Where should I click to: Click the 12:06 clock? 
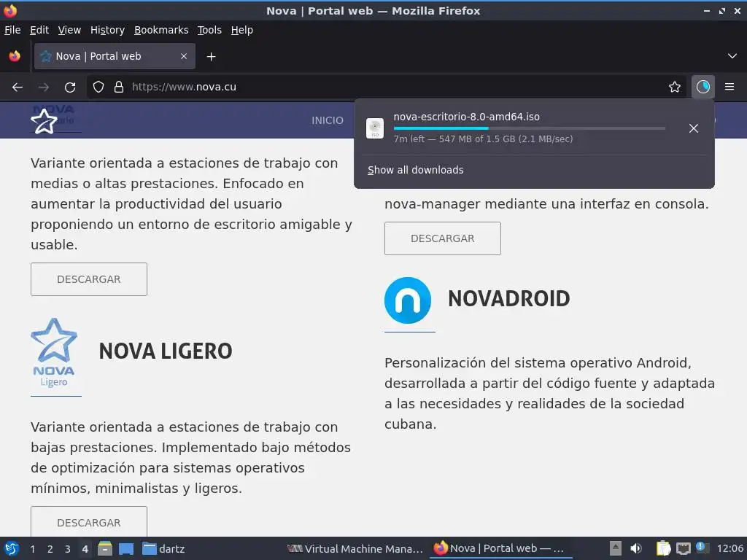[x=729, y=548]
